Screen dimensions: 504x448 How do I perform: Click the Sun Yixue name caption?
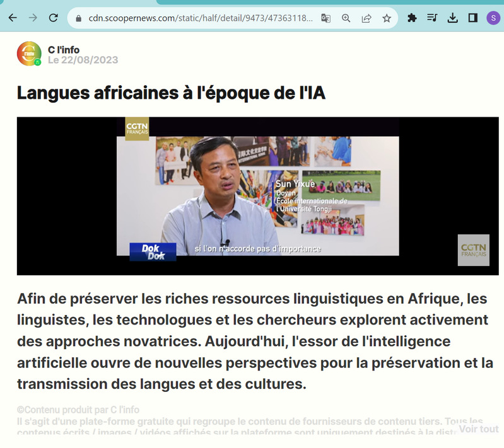click(295, 184)
